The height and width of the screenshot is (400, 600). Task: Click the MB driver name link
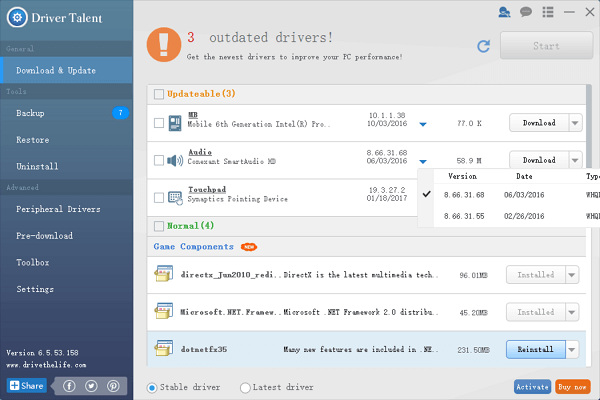coord(193,115)
